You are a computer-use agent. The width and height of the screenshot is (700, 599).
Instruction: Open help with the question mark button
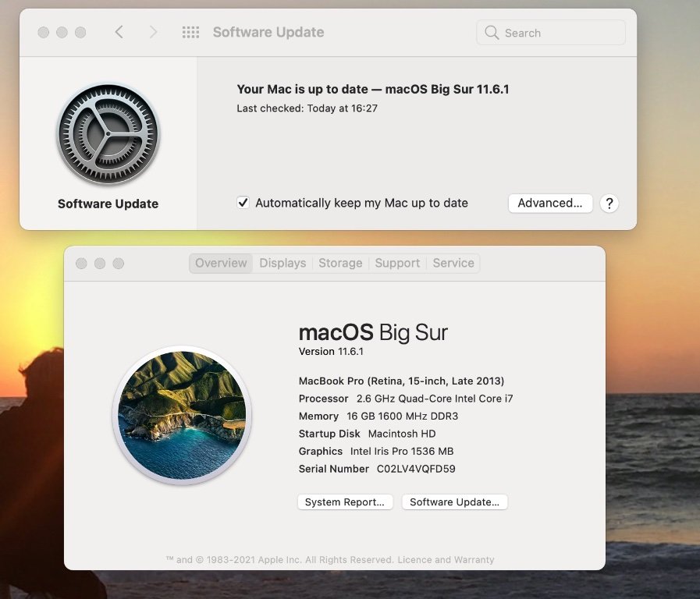pos(609,204)
